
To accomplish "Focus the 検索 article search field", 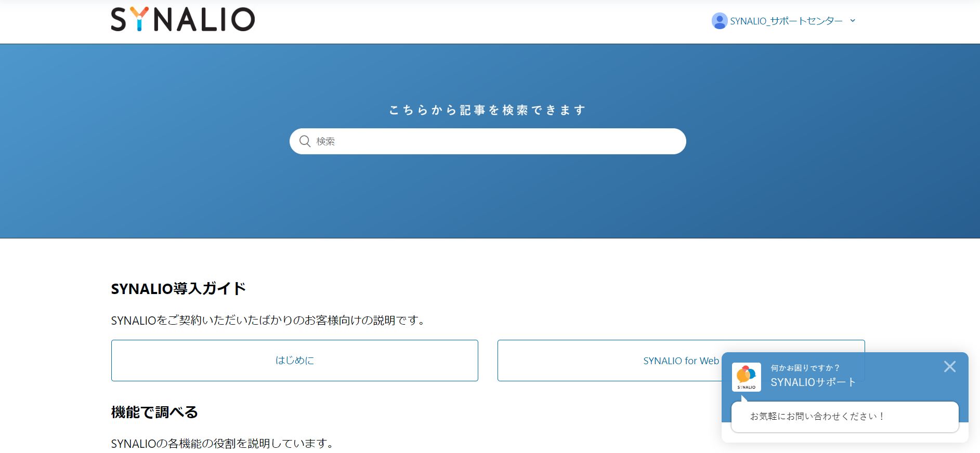I will point(488,141).
